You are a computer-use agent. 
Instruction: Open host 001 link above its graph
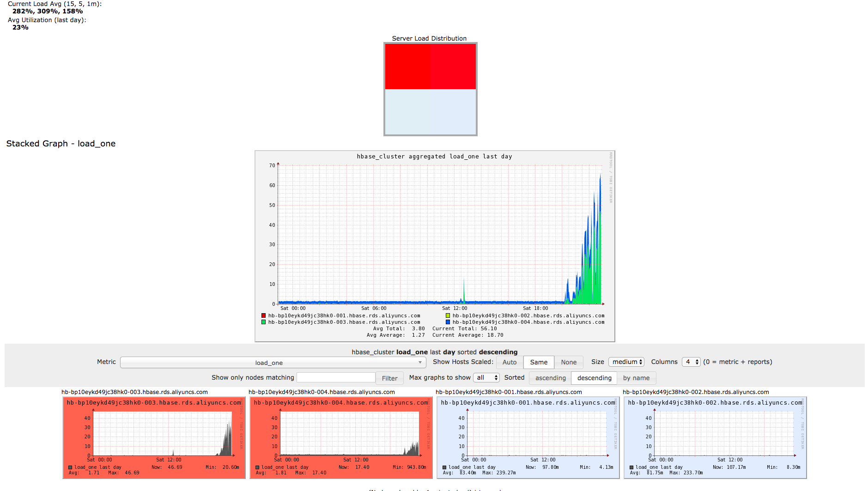[509, 392]
